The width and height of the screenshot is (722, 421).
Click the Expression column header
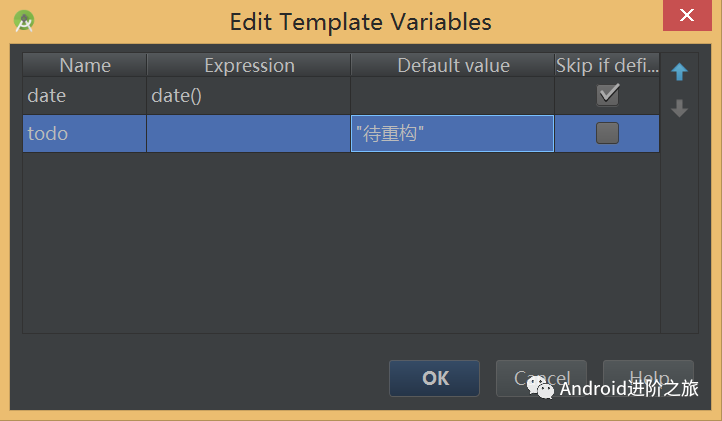pos(249,65)
